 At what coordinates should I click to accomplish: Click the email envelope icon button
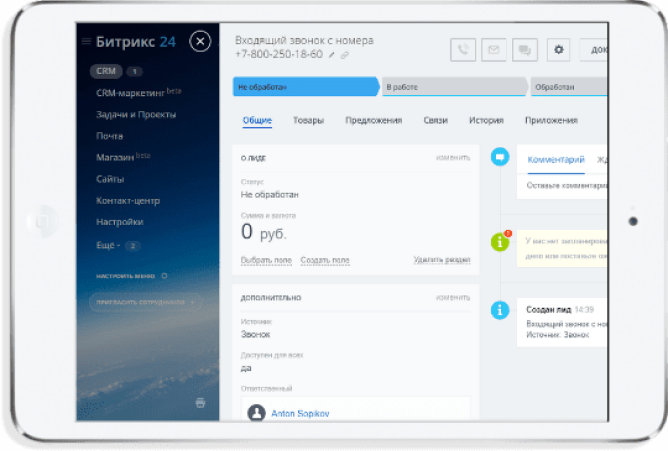pos(494,50)
